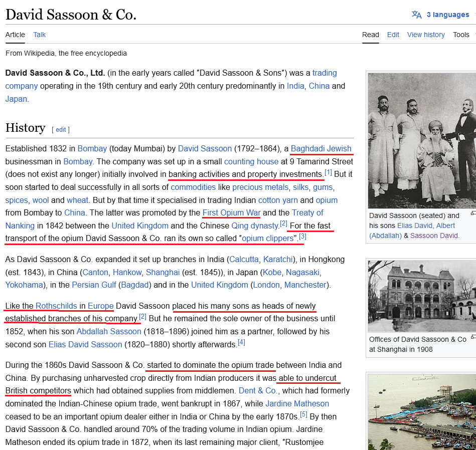
Task: Switch to the Talk tab
Action: tap(40, 35)
